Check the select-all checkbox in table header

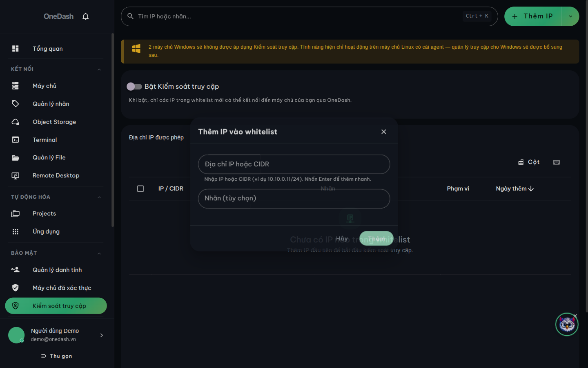pos(140,188)
